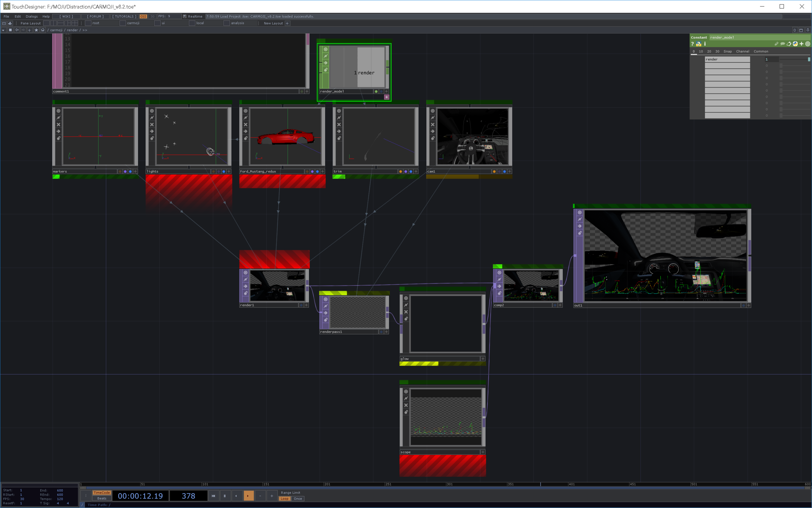The width and height of the screenshot is (812, 508).
Task: Expand path with >> after render
Action: pos(85,30)
